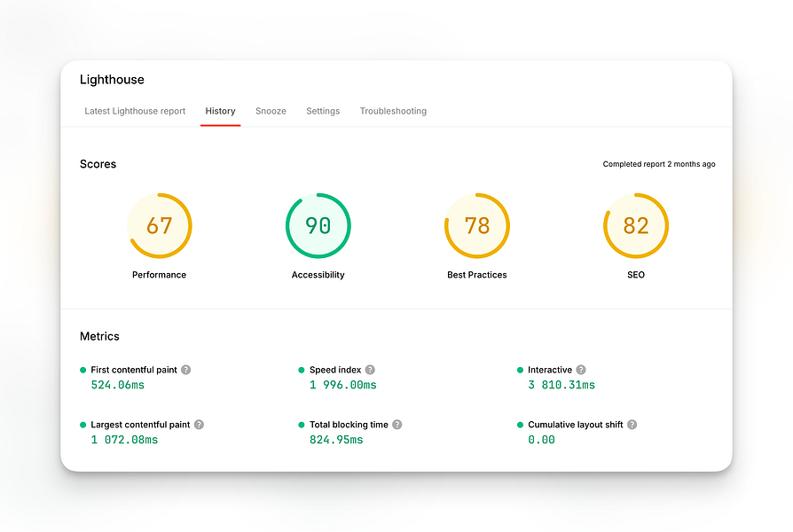The height and width of the screenshot is (532, 793).
Task: Click the Lighthouse panel title
Action: pos(112,80)
